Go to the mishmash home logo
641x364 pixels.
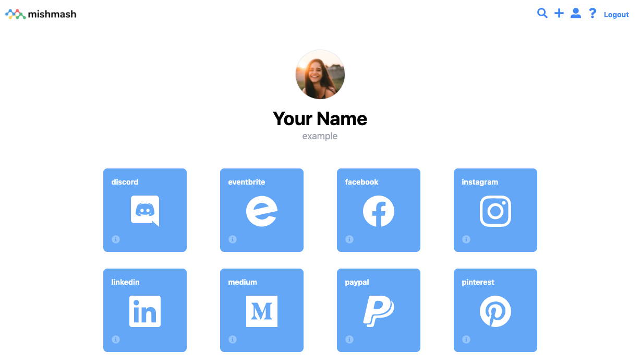coord(41,14)
